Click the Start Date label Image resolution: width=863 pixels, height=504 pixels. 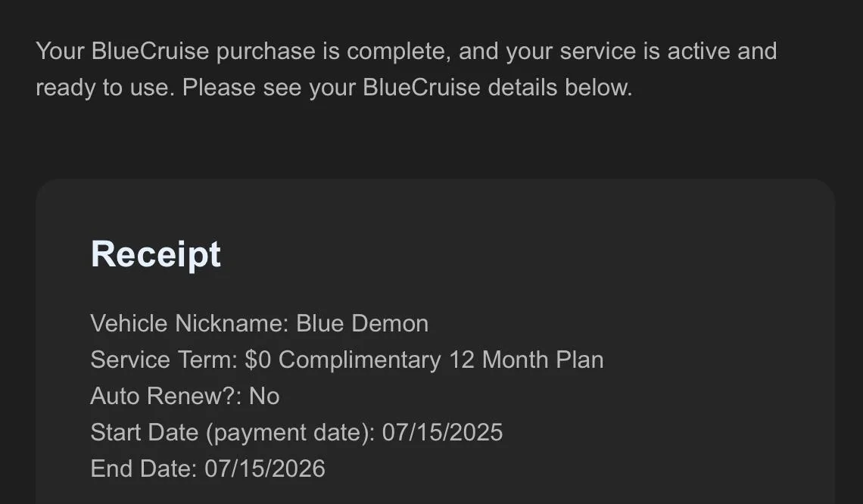(144, 432)
